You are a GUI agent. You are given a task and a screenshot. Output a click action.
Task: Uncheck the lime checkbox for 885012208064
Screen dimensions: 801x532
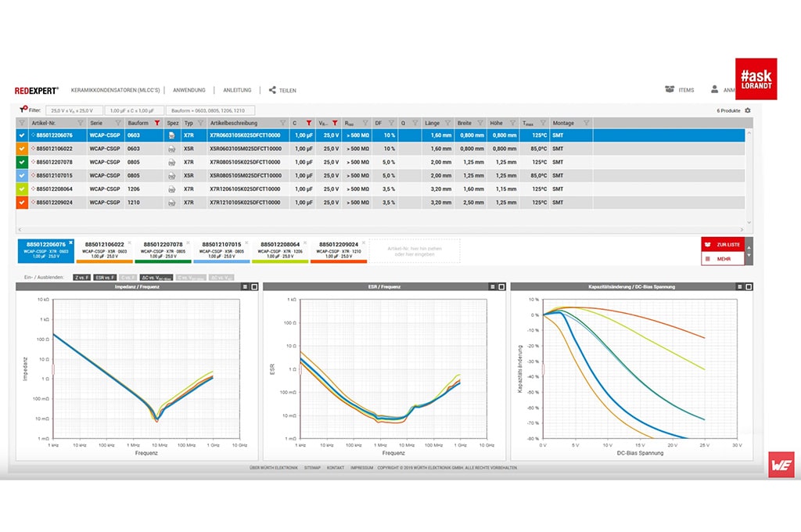click(21, 189)
